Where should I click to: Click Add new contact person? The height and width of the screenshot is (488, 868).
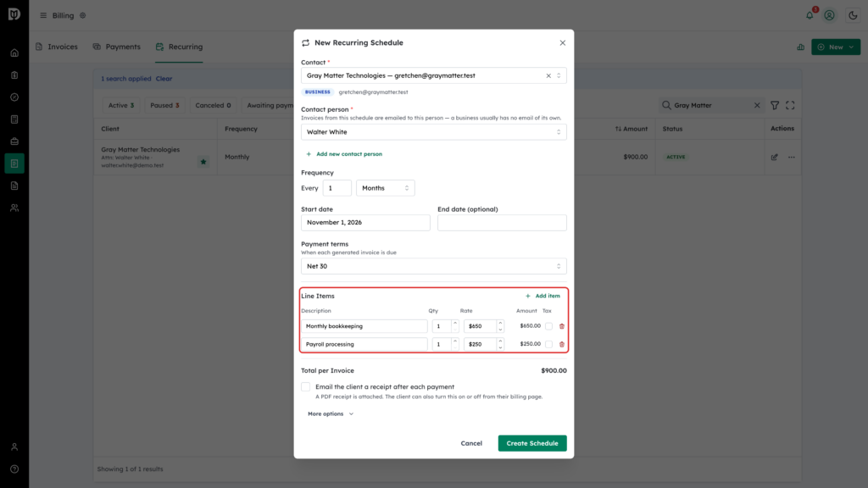tap(344, 154)
